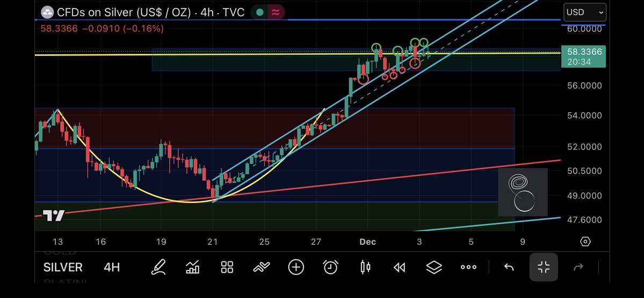Click the 54.0000 price axis label
The height and width of the screenshot is (298, 644).
(x=584, y=115)
